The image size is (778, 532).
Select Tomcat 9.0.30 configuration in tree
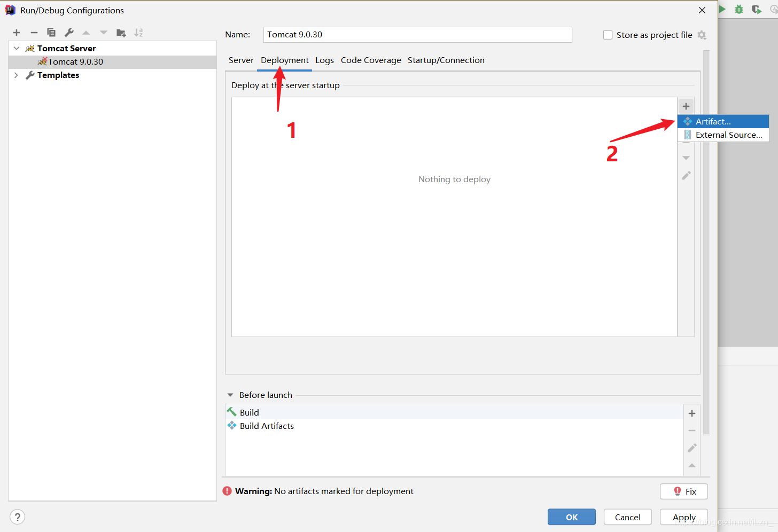click(112, 62)
